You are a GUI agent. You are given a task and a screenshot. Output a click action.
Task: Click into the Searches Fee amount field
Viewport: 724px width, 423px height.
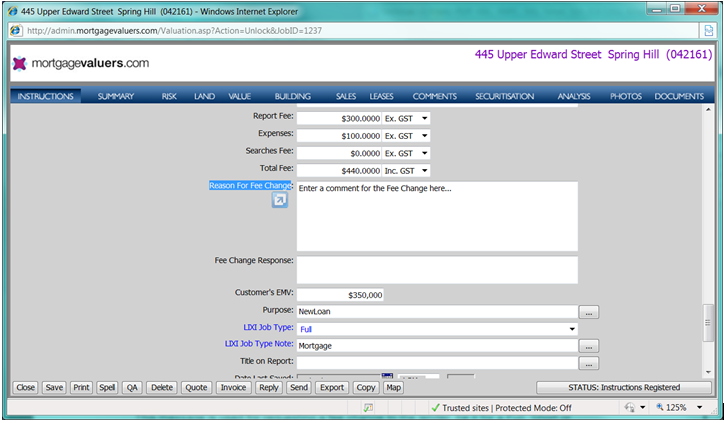(339, 153)
